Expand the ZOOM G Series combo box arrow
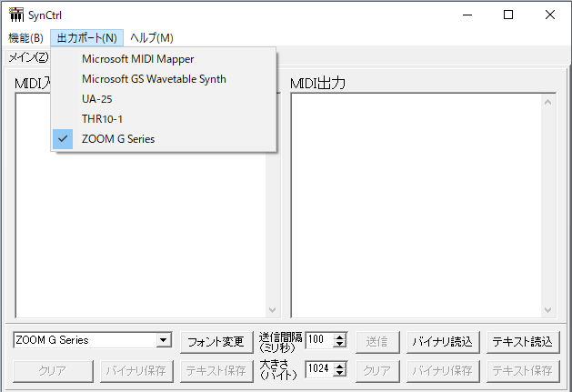This screenshot has height=392, width=572. (164, 340)
